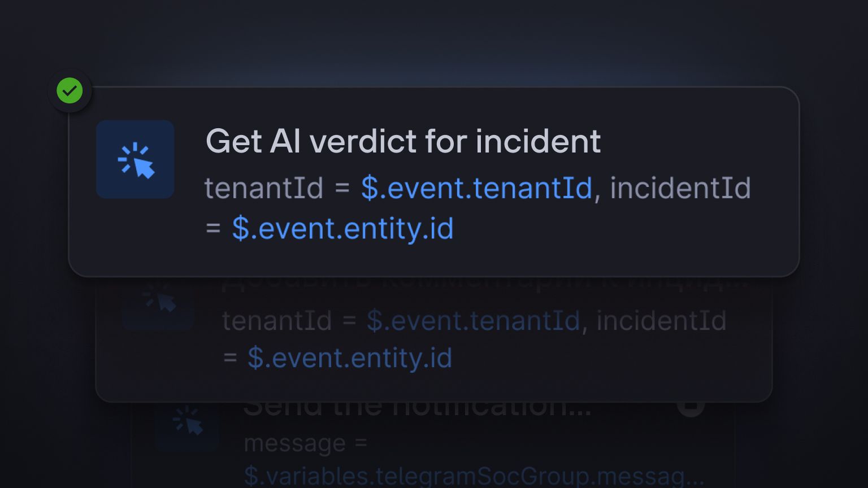Open the Get AI verdict for incident title
868x488 pixels.
[x=403, y=141]
